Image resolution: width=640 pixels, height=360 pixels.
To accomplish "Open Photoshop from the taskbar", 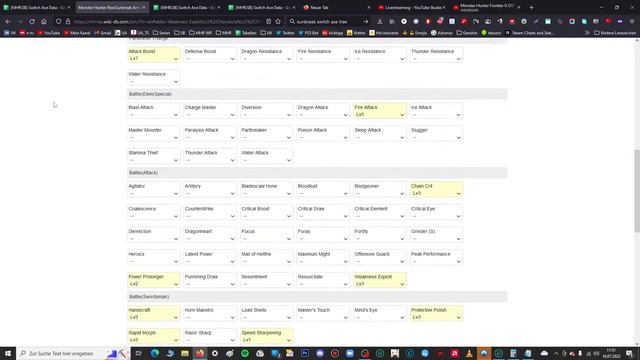I will point(304,353).
